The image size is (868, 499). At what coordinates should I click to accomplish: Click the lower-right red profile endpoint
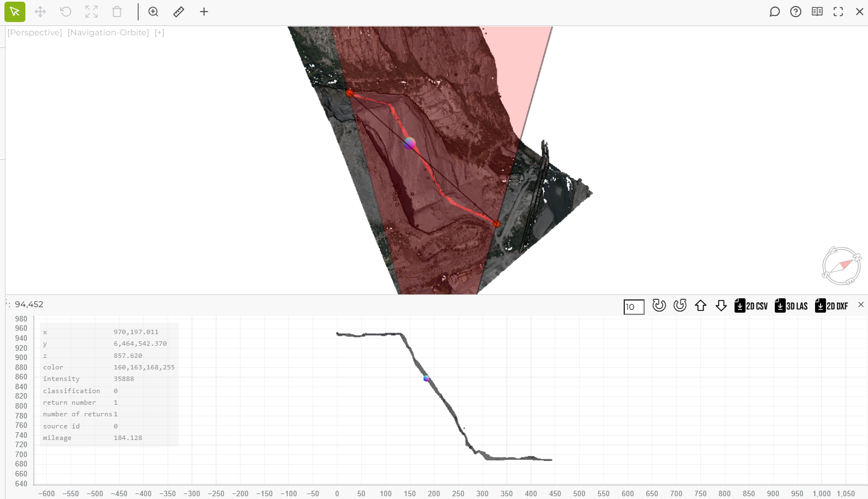496,224
